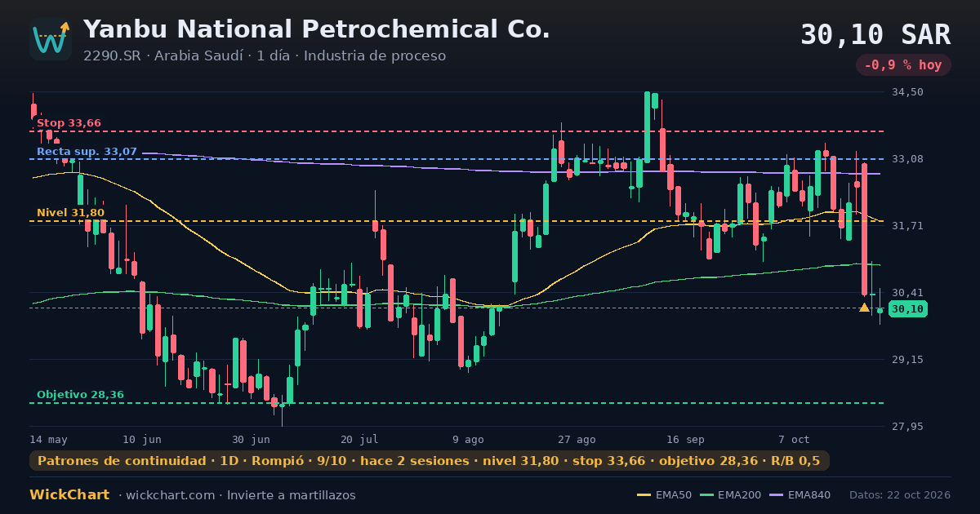Image resolution: width=980 pixels, height=514 pixels.
Task: Click the 31,71 price axis label
Action: pos(907,226)
